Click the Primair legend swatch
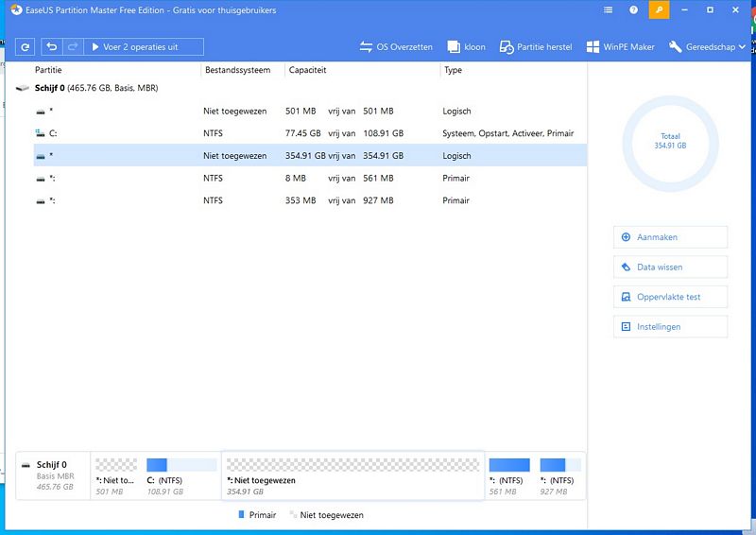 coord(242,515)
